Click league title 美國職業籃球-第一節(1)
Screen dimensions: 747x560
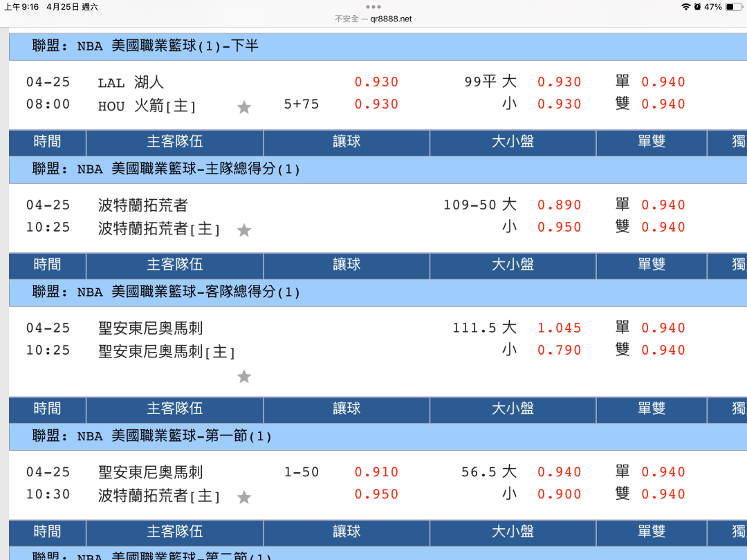152,436
